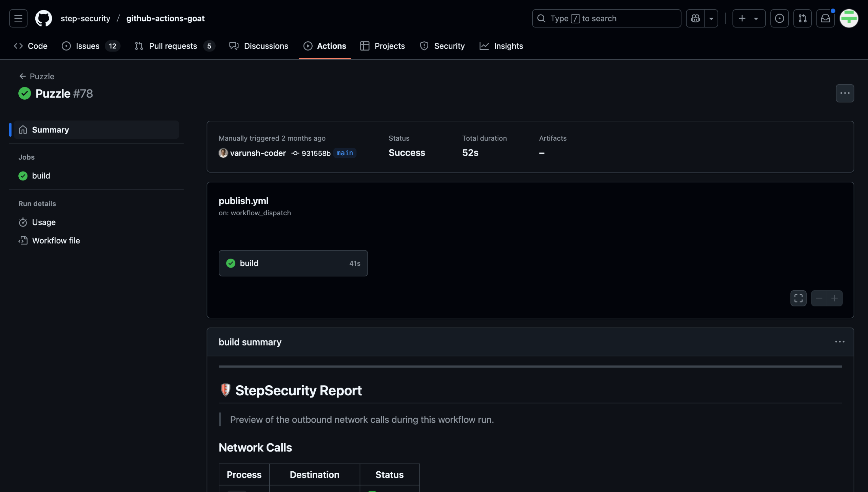Open the issues shortcut icon in header
This screenshot has width=868, height=492.
779,18
